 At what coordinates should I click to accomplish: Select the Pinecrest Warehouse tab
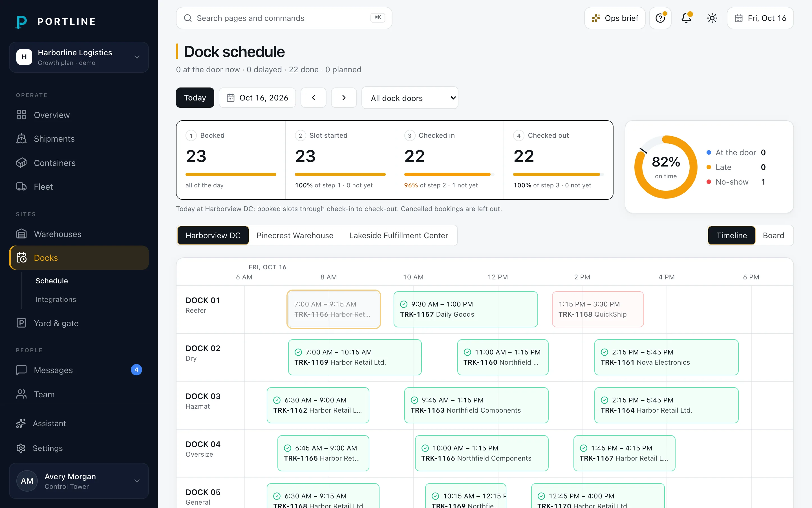pos(295,236)
